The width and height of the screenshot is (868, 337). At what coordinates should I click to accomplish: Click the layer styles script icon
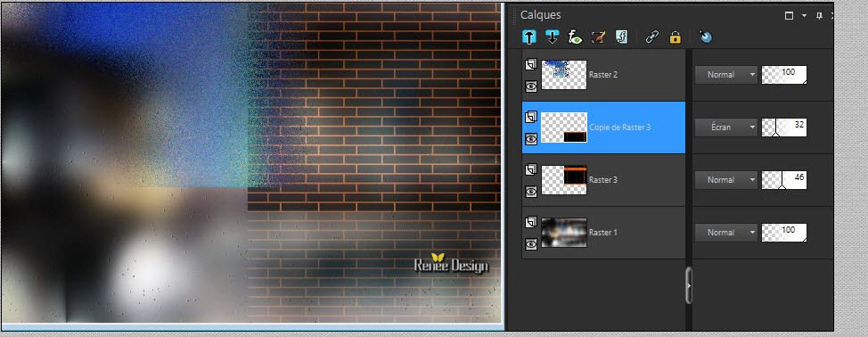tap(622, 37)
